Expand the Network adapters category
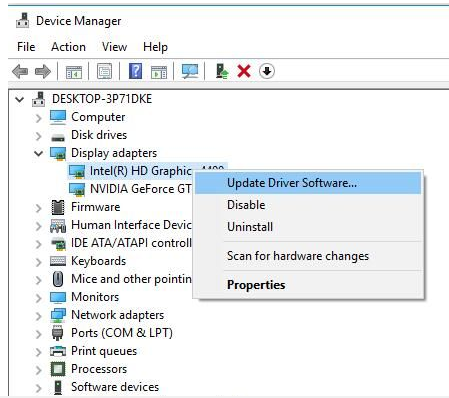This screenshot has width=449, height=398. [x=39, y=316]
